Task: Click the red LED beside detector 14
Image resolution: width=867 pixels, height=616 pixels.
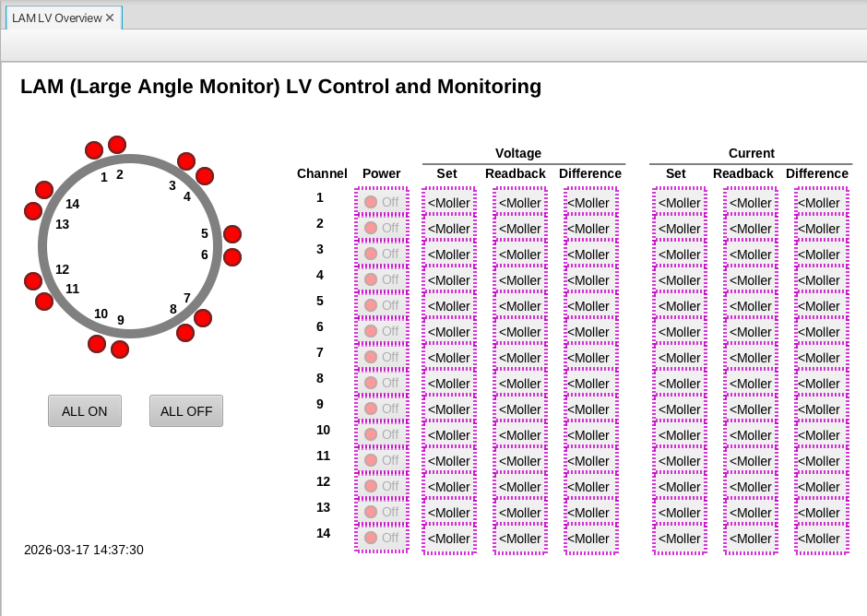Action: point(44,190)
